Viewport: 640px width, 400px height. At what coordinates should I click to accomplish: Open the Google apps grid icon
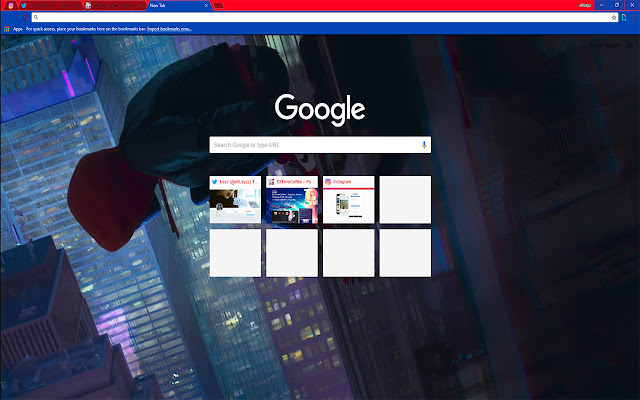pyautogui.click(x=630, y=45)
